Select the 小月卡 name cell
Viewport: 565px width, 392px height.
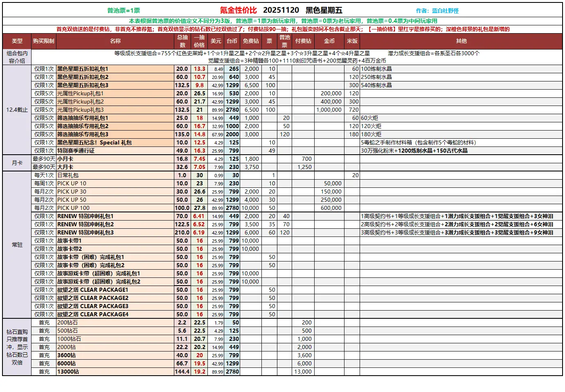pyautogui.click(x=65, y=159)
